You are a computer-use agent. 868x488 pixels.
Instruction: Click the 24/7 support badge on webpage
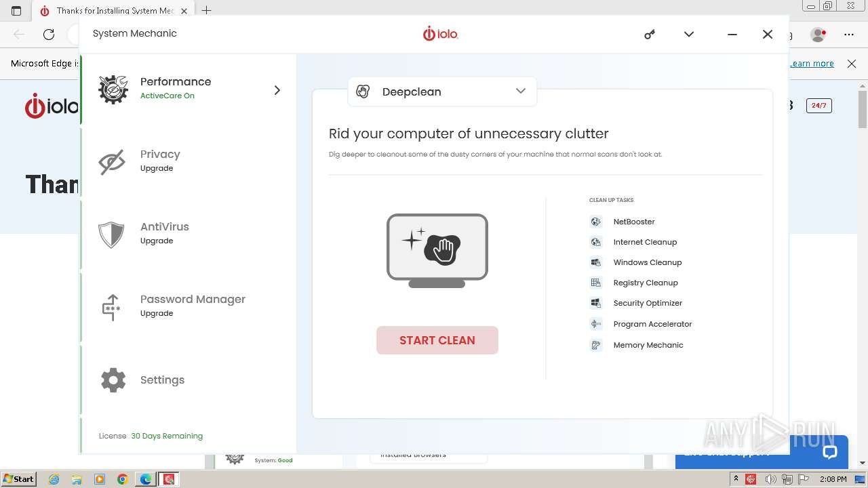[818, 106]
